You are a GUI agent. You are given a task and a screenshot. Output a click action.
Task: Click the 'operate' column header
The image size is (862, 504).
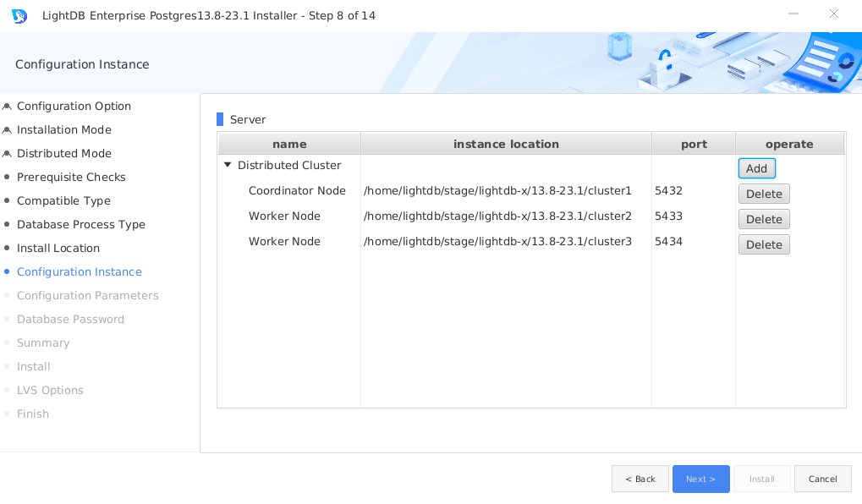tap(789, 144)
